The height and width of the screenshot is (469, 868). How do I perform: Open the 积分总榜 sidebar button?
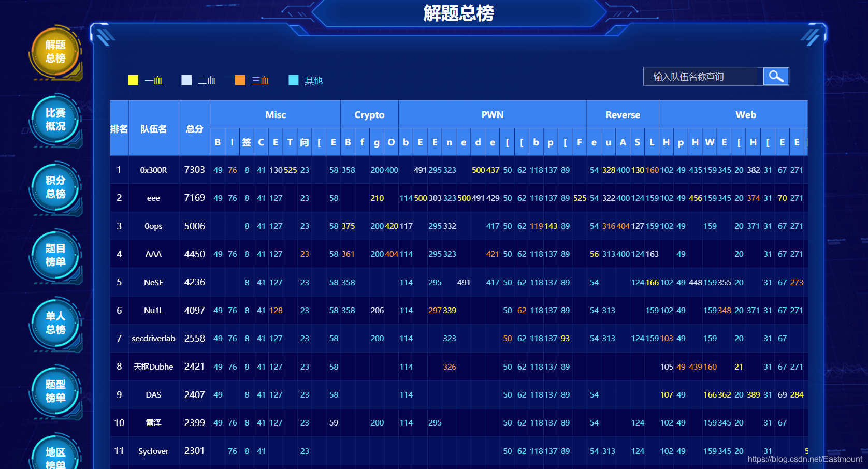pos(55,187)
